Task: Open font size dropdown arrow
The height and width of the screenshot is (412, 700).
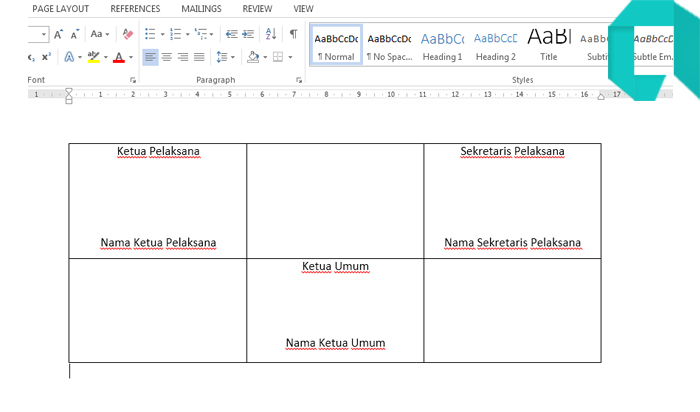Action: pyautogui.click(x=44, y=34)
